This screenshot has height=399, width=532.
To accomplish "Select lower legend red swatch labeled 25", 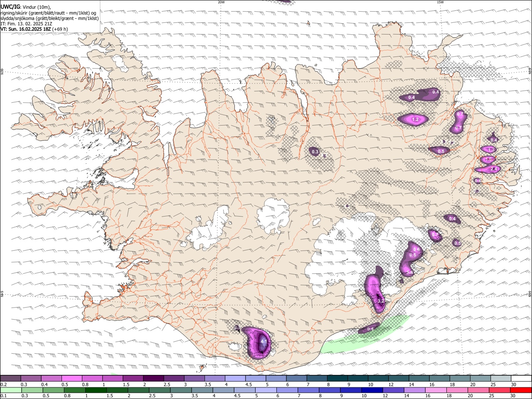I will (499, 390).
